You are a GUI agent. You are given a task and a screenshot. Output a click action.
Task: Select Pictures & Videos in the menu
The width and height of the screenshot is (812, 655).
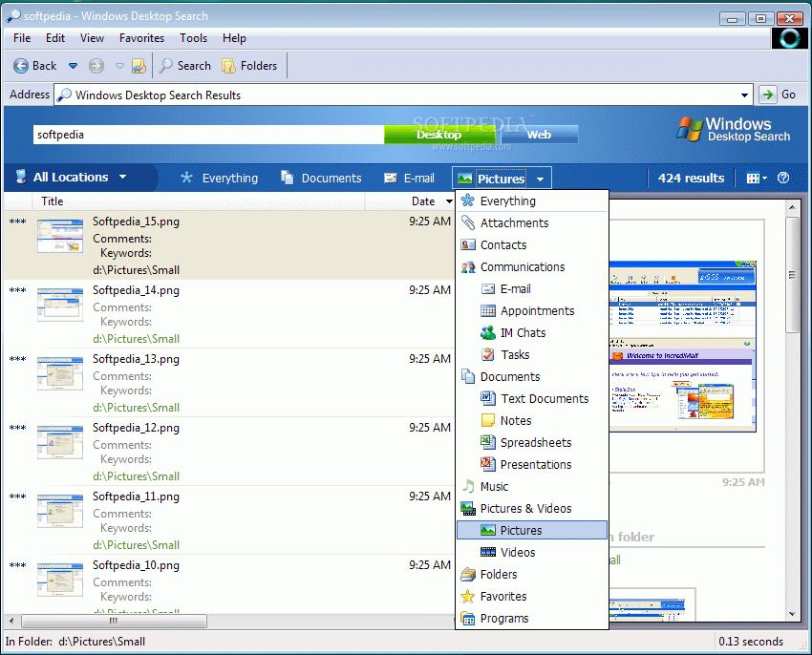click(x=532, y=509)
